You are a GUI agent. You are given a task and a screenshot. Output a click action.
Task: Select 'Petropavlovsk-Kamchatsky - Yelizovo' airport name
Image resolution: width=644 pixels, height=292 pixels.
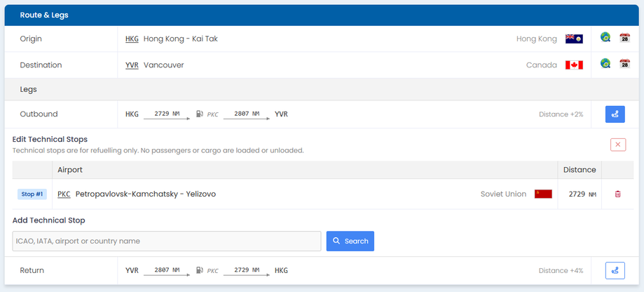point(146,194)
